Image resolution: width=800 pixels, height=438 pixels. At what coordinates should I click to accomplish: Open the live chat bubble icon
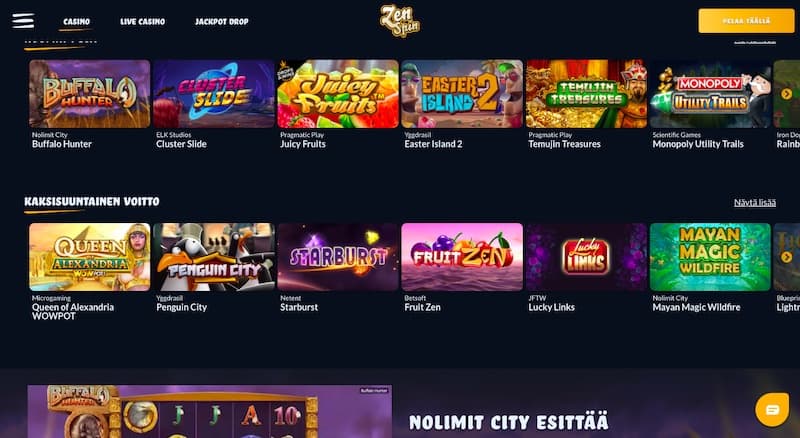(772, 409)
